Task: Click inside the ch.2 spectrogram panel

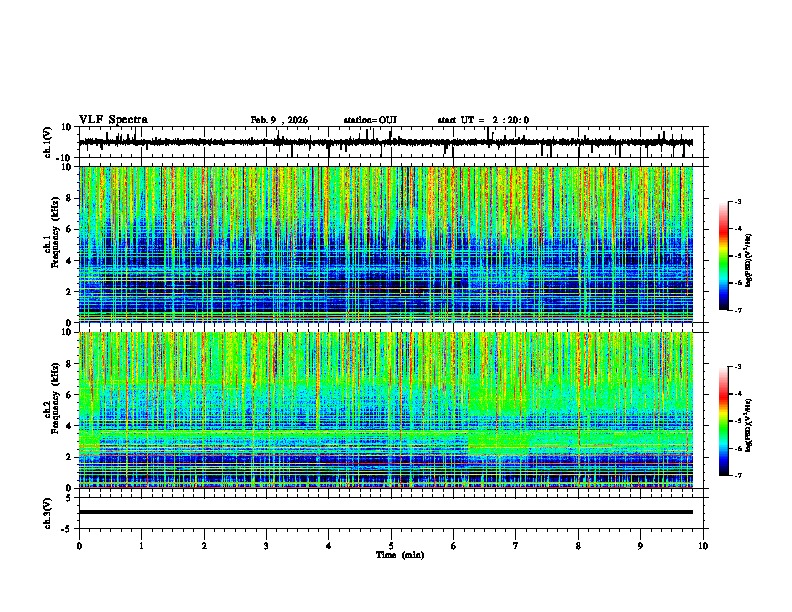Action: coord(386,410)
